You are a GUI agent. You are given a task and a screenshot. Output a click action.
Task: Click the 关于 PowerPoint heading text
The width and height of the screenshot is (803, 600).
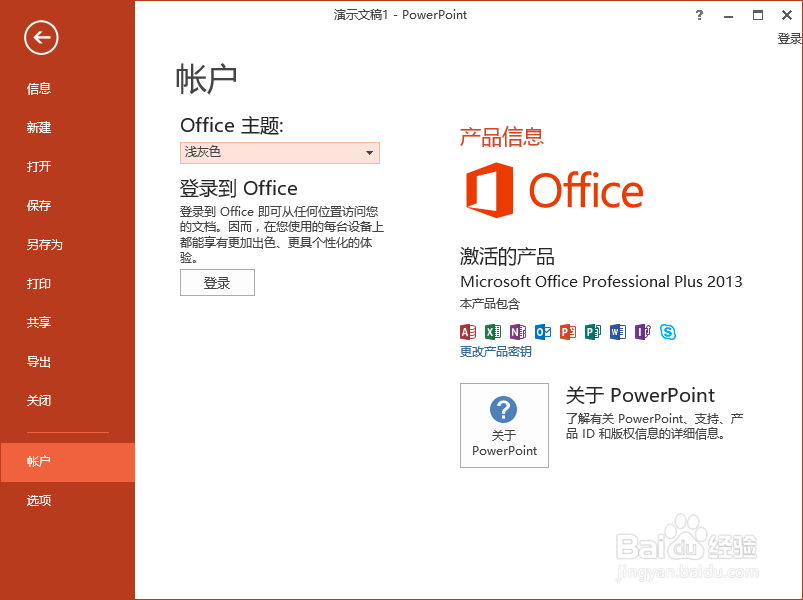[640, 395]
